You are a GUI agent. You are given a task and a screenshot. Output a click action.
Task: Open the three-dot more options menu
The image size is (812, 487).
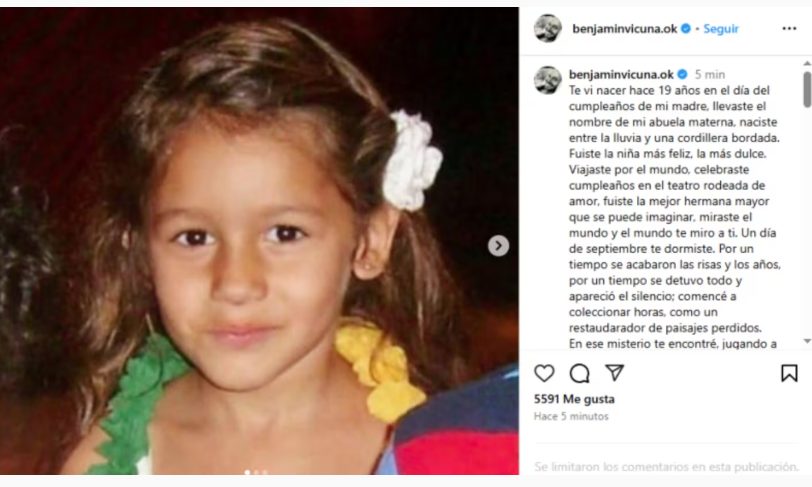point(789,28)
